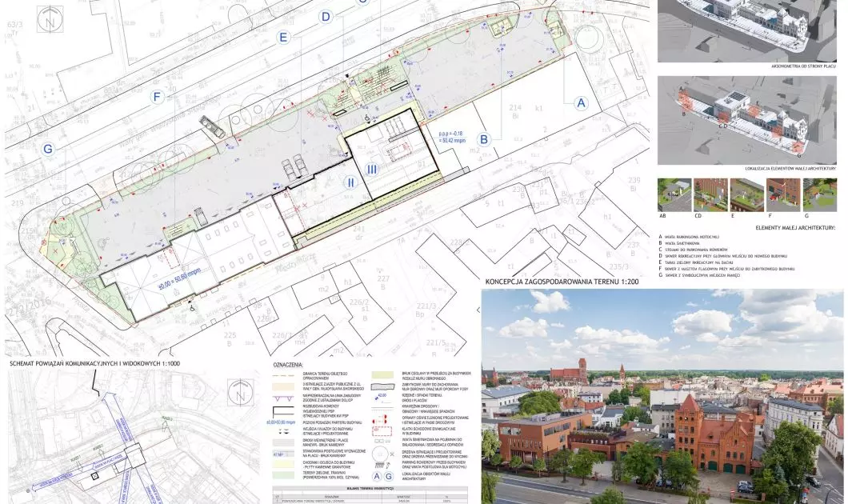Click the dashed site boundary line symbol in the legend
Screen dimensions: 848x504
pyautogui.click(x=283, y=375)
